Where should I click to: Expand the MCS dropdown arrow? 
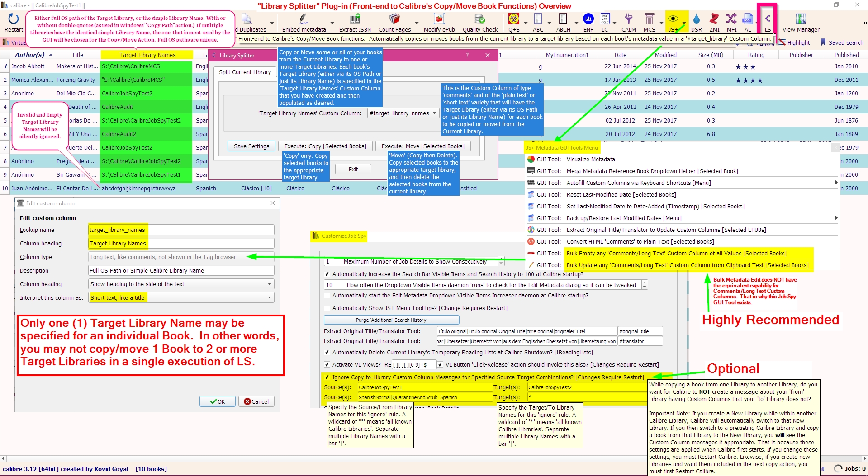click(661, 22)
